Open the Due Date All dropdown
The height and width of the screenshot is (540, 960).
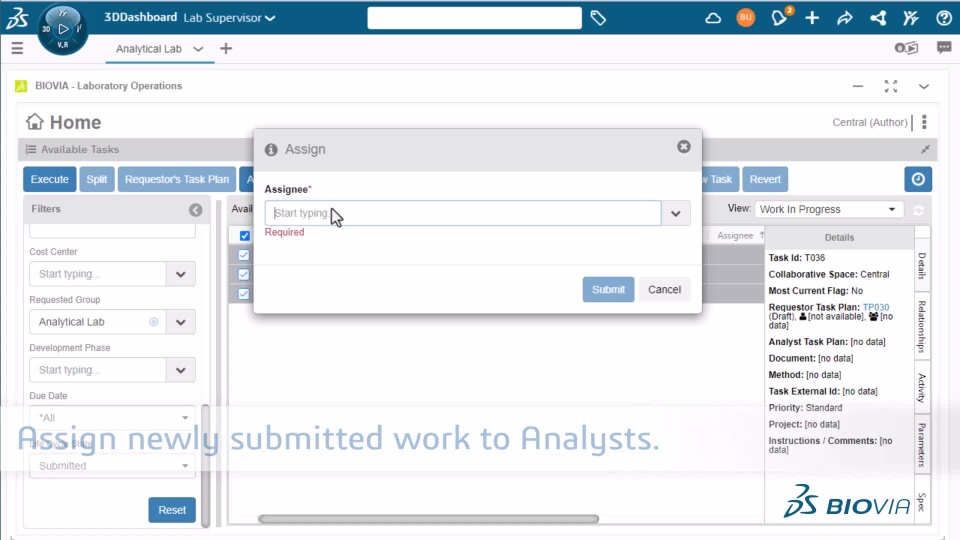click(112, 418)
